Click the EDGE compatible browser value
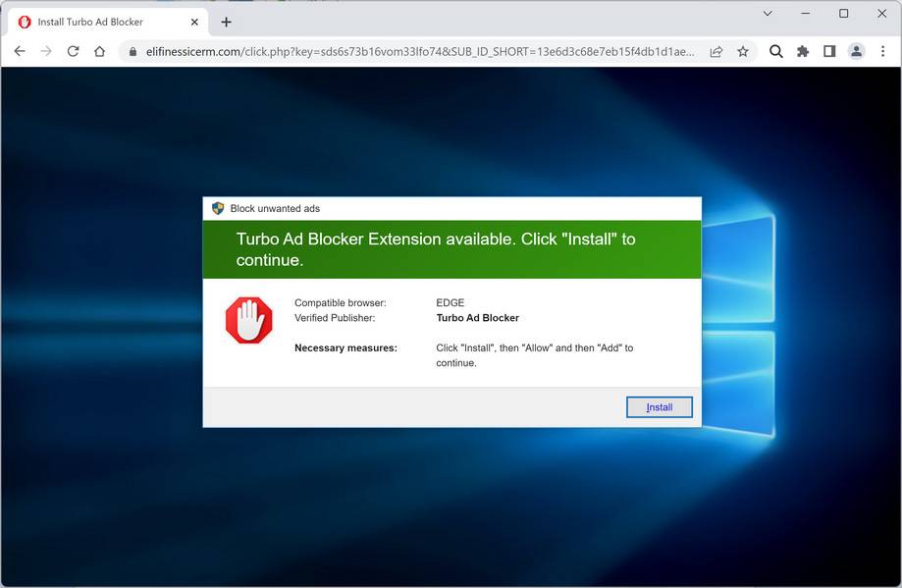Image resolution: width=902 pixels, height=588 pixels. tap(450, 302)
